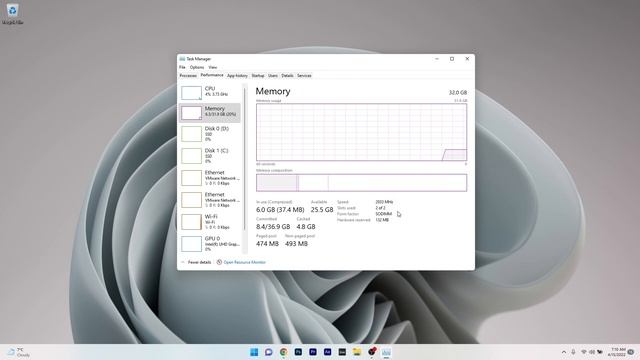This screenshot has width=640, height=360.
Task: Collapse view with the Fewer details arrow
Action: [x=182, y=262]
